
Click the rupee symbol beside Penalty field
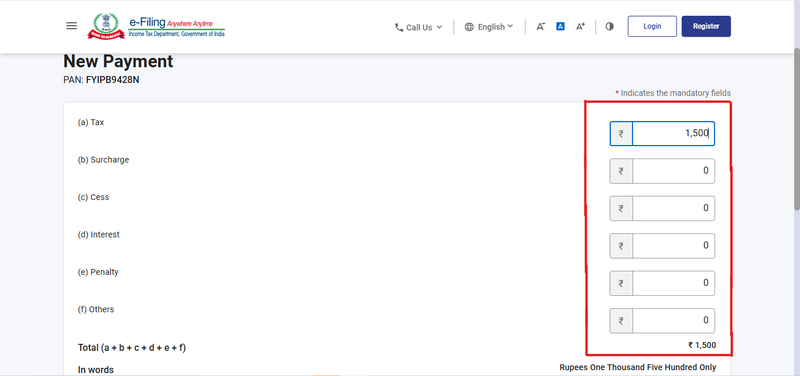(621, 283)
